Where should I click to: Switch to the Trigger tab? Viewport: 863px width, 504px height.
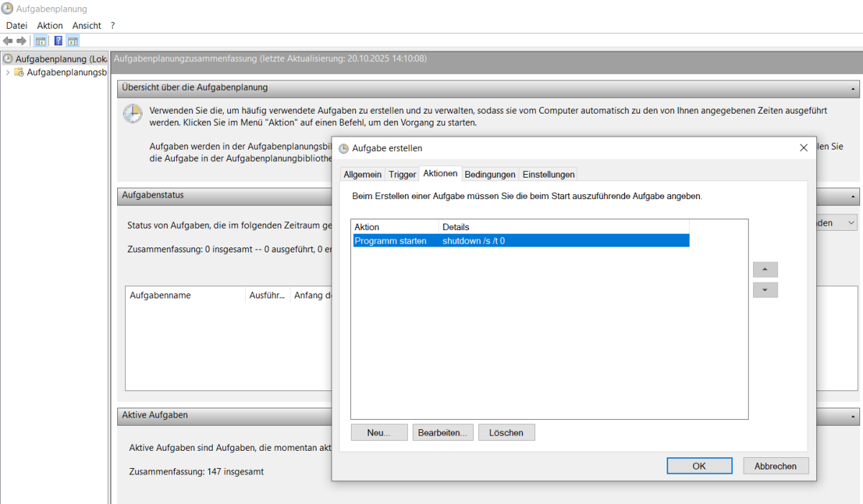click(x=401, y=173)
